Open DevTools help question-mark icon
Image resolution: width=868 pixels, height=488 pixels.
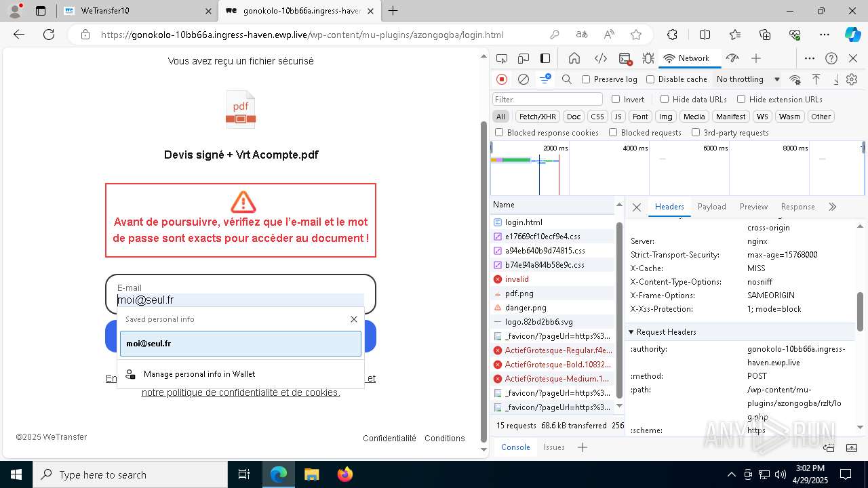[x=831, y=58]
